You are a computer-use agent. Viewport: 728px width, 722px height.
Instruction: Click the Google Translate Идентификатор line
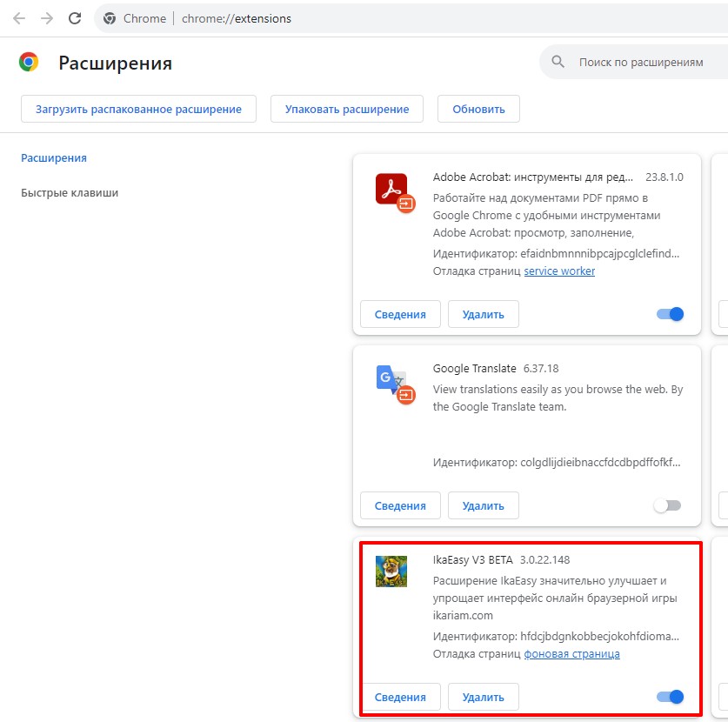(557, 463)
